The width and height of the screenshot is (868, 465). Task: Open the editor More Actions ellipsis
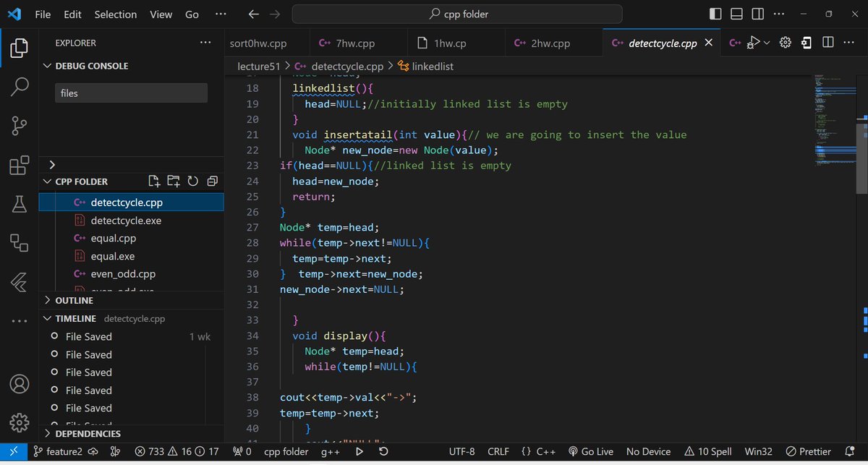848,43
